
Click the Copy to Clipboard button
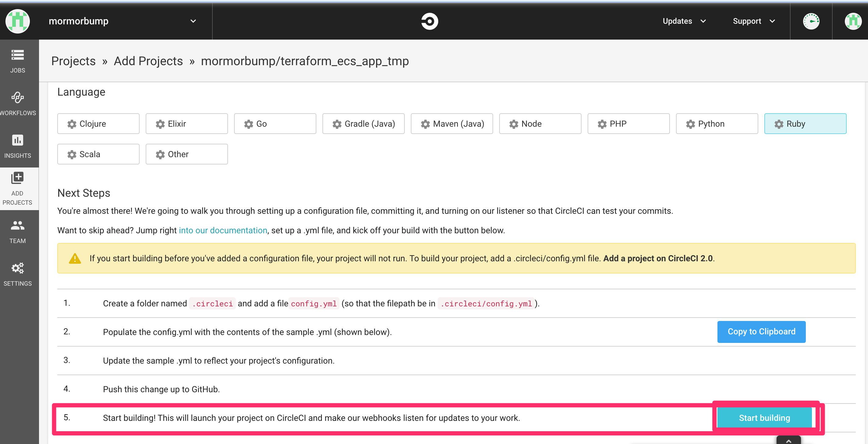[761, 332]
